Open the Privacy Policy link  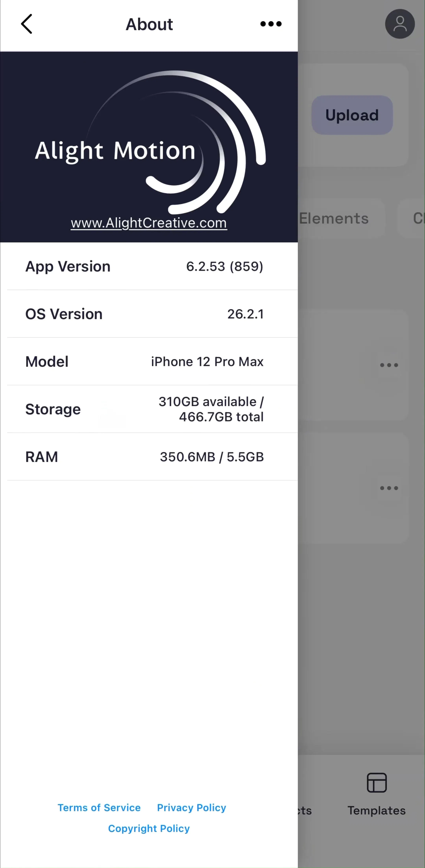(191, 808)
